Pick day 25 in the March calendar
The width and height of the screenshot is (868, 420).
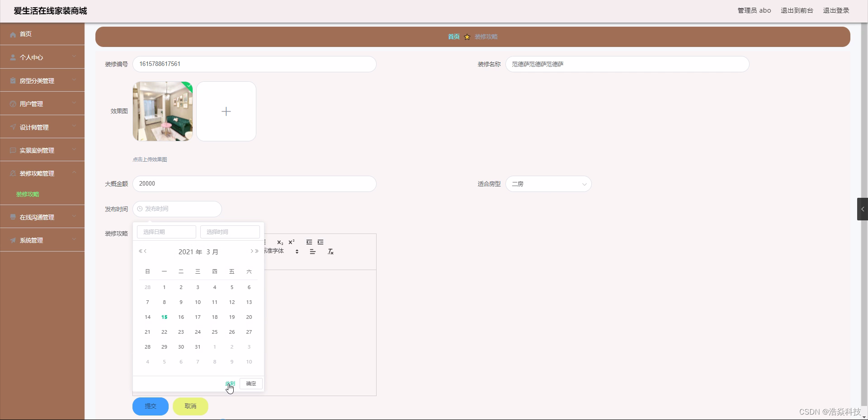(x=215, y=332)
